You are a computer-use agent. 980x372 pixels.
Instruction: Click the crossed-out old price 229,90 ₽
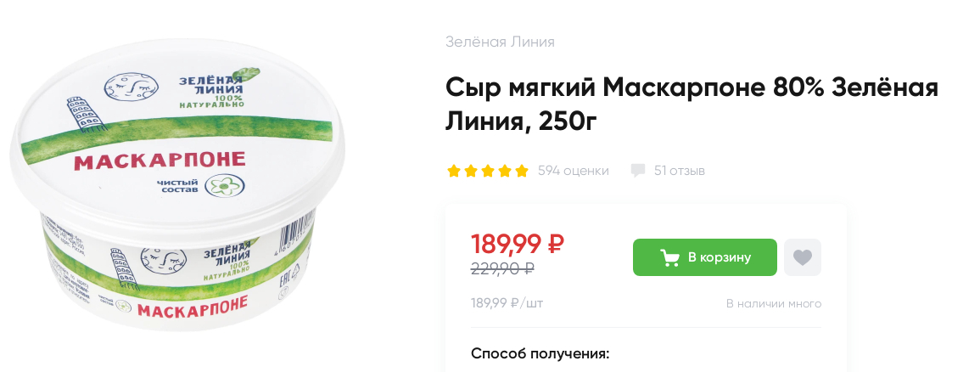[502, 269]
